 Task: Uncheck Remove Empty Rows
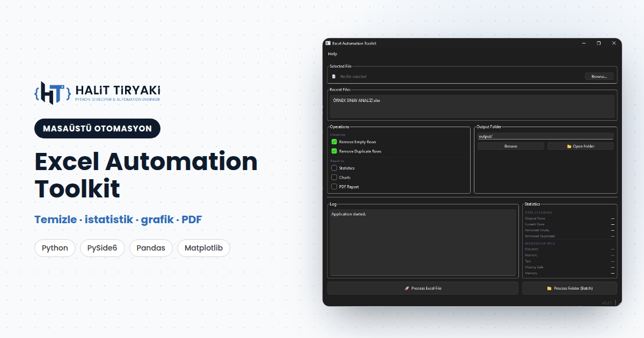(334, 142)
